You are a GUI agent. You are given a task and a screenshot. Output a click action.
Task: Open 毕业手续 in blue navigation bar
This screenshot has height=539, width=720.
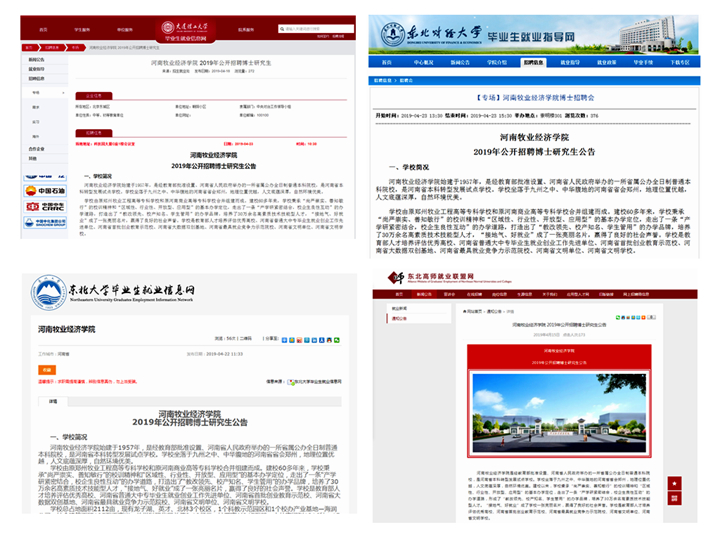643,62
